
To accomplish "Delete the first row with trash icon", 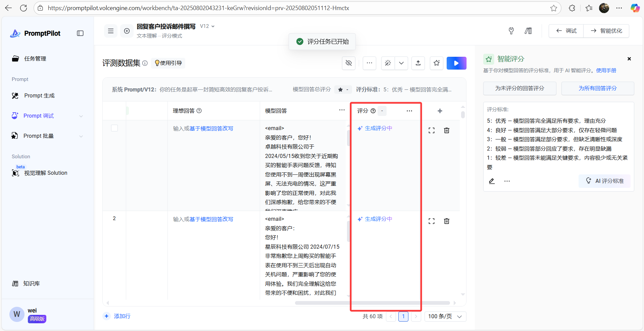I will pyautogui.click(x=446, y=130).
